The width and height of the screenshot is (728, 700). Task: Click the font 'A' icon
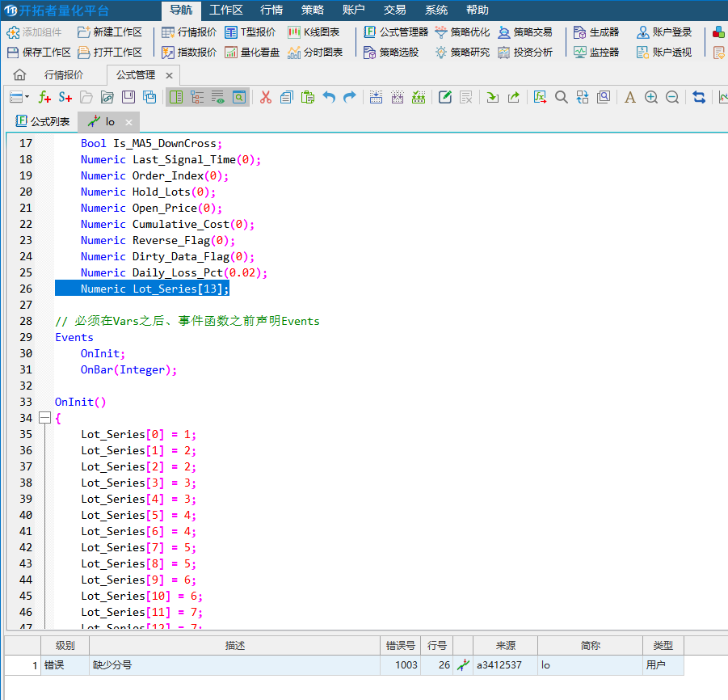630,97
